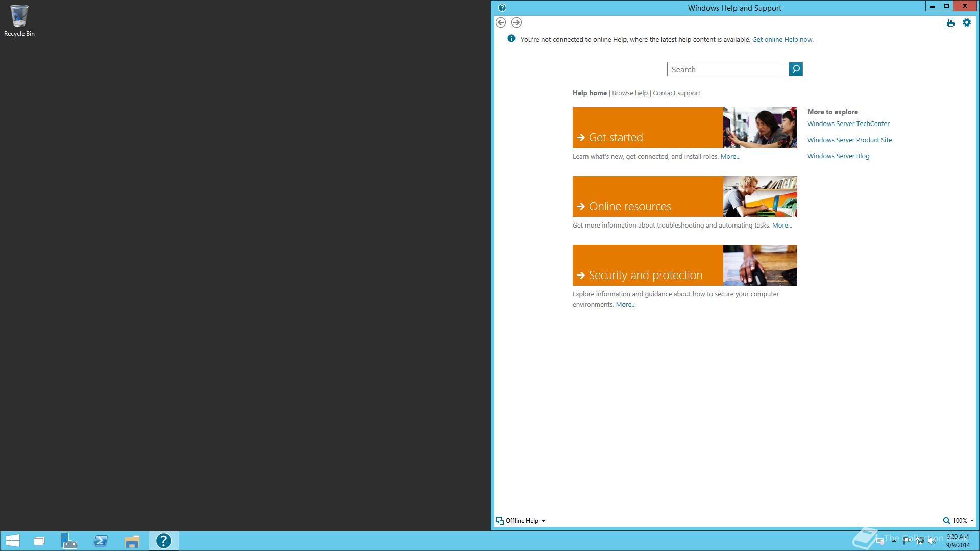Image resolution: width=980 pixels, height=551 pixels.
Task: Open Windows Server TechCenter link
Action: click(x=848, y=123)
